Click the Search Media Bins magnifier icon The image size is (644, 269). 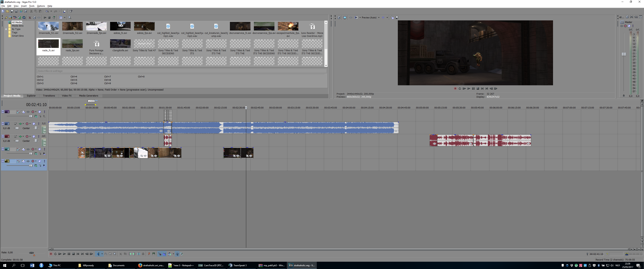click(70, 17)
